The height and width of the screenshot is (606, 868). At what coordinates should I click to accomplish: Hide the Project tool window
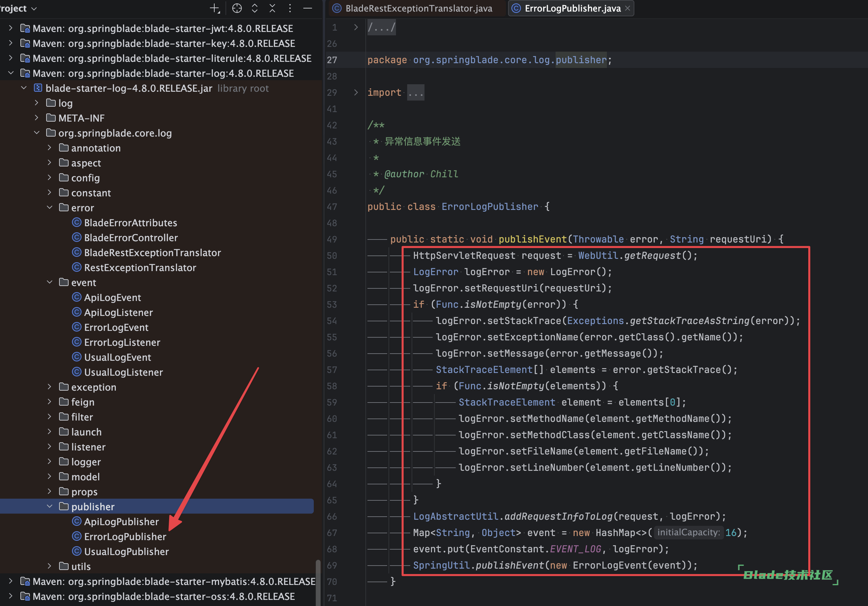[x=308, y=8]
